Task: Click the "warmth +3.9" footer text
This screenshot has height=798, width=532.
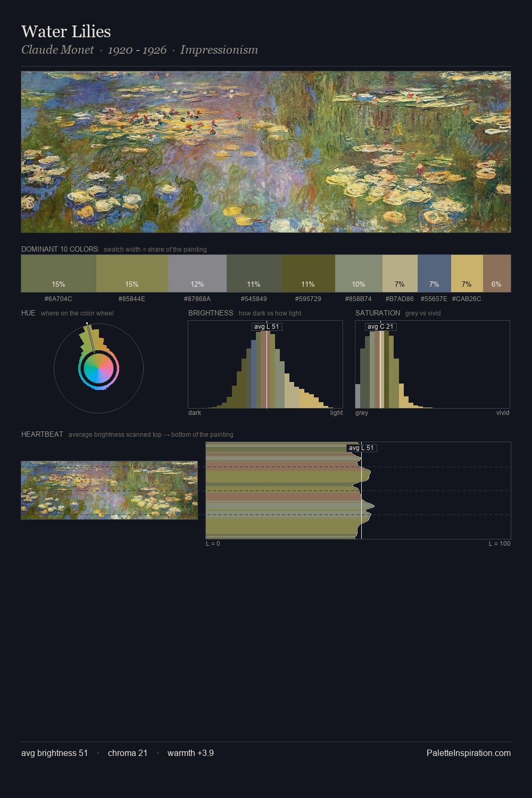Action: click(x=190, y=753)
